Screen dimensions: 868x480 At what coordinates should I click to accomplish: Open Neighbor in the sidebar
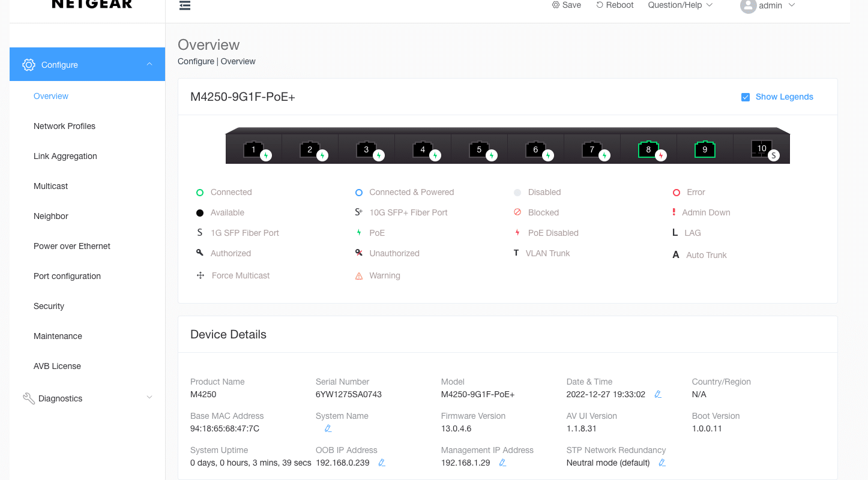click(x=51, y=216)
